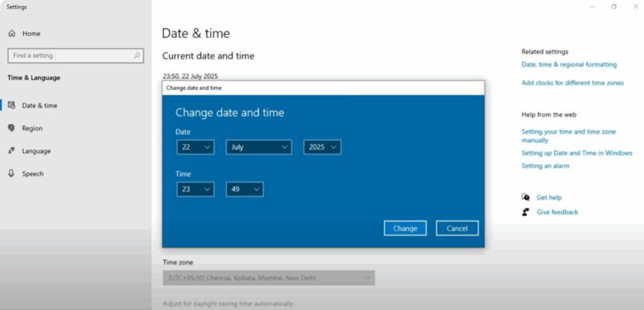Click the Home house icon in sidebar

[12, 34]
